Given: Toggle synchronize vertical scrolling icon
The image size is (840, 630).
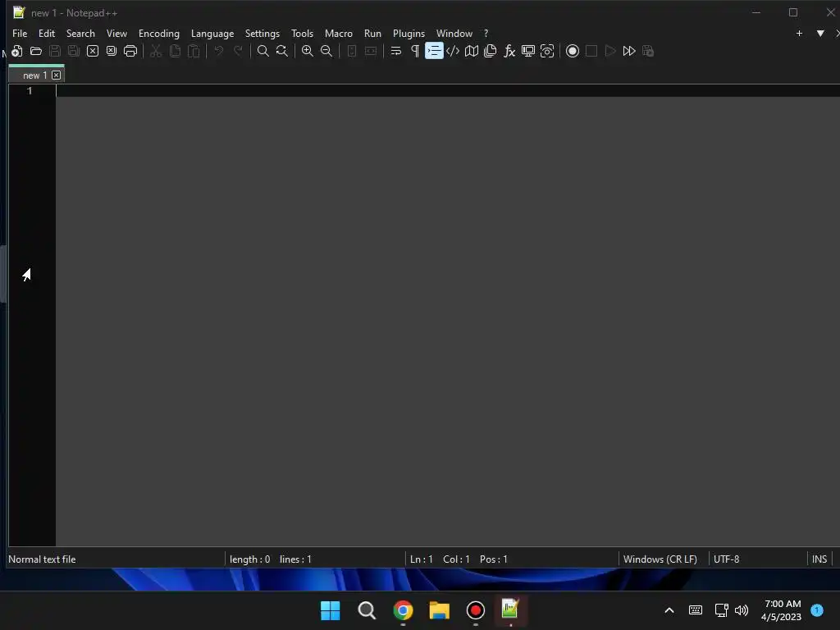Looking at the screenshot, I should [352, 51].
